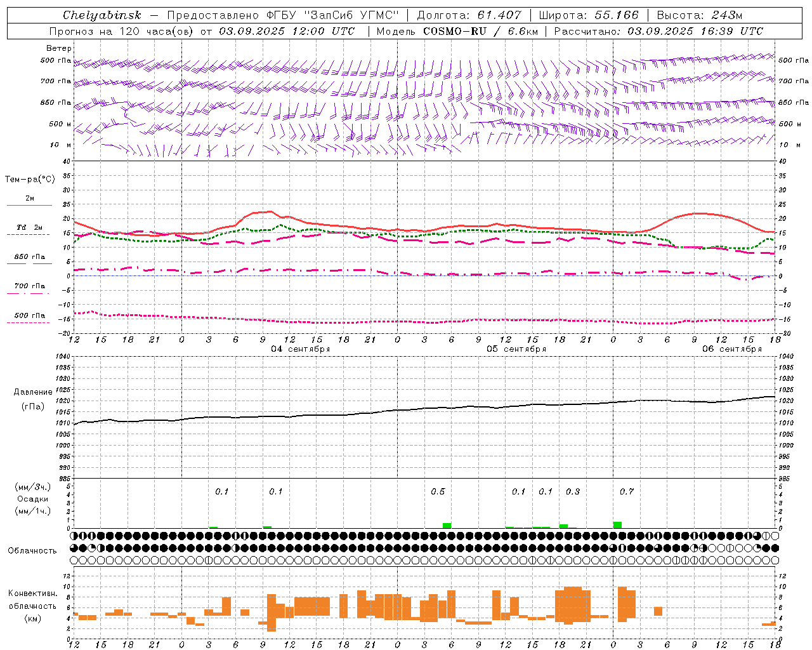Click the "Рассчитано: 03.09.2025 16:39 UTC" timestamp
This screenshot has height=650, width=812.
658,31
